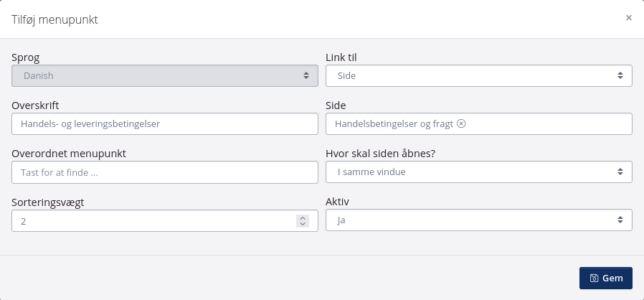Click the arrow icon of the window-target select
This screenshot has height=300, width=644.
pyautogui.click(x=620, y=172)
